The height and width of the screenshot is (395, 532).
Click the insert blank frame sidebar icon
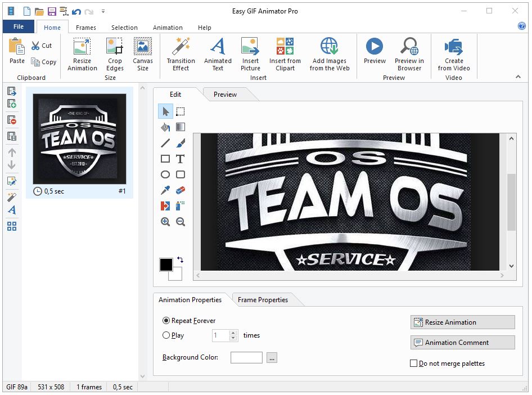12,104
